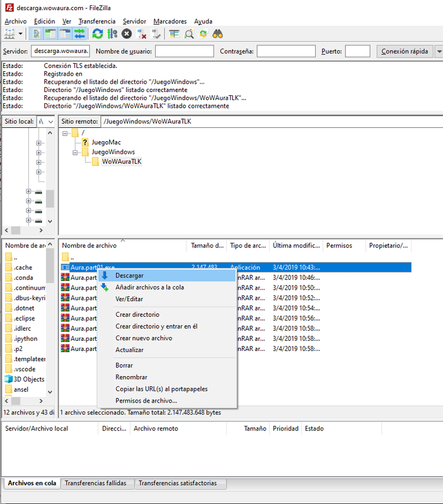Open the Site Manager icon in toolbar
Image resolution: width=443 pixels, height=504 pixels.
coord(9,34)
